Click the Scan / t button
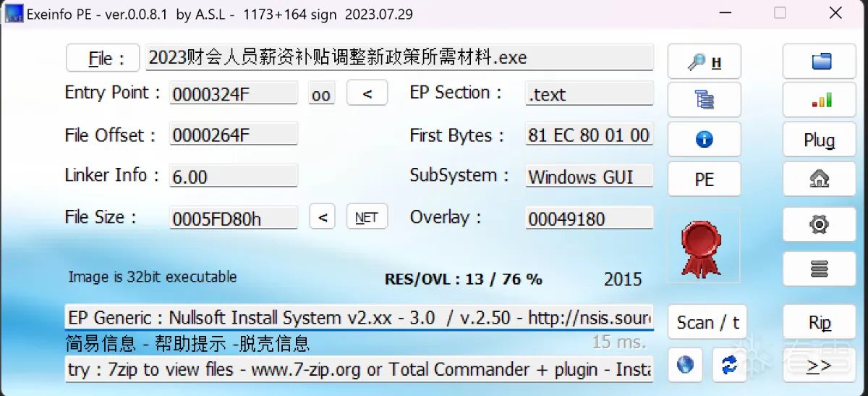The width and height of the screenshot is (868, 396). (707, 323)
